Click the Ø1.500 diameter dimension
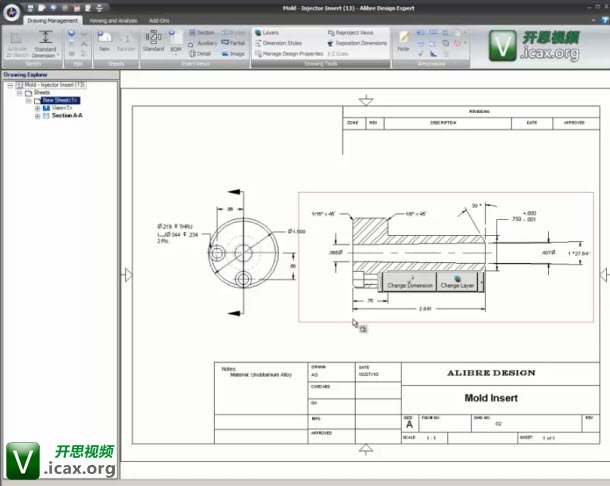 pos(296,232)
